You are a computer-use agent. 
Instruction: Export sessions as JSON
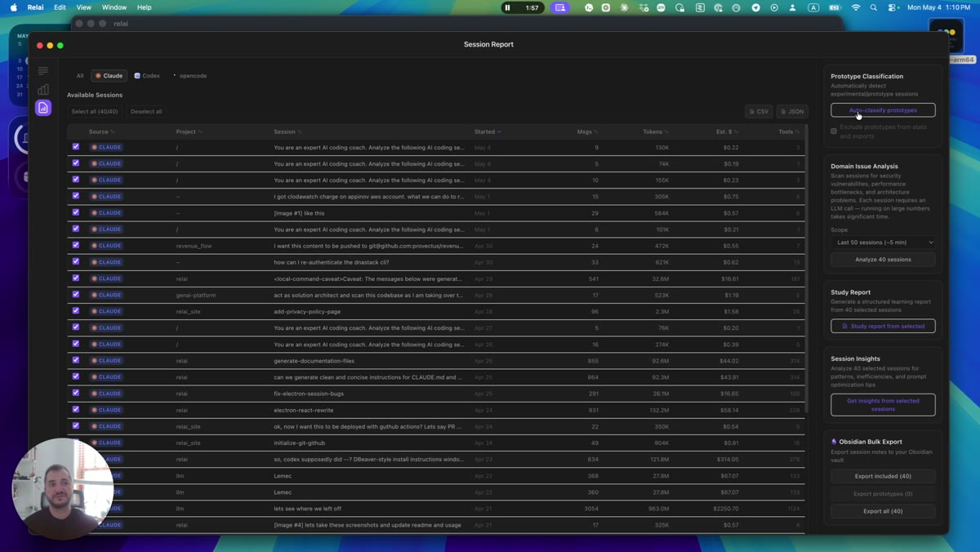[792, 111]
